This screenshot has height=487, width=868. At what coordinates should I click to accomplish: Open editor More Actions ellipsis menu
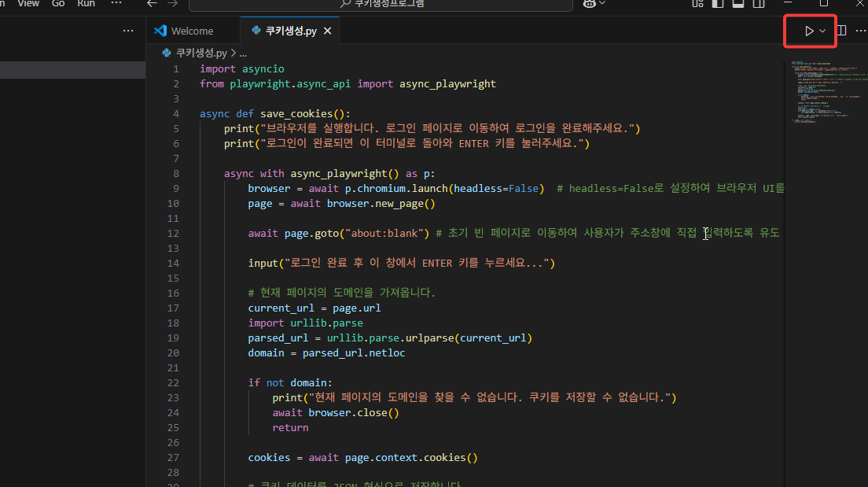pos(861,30)
